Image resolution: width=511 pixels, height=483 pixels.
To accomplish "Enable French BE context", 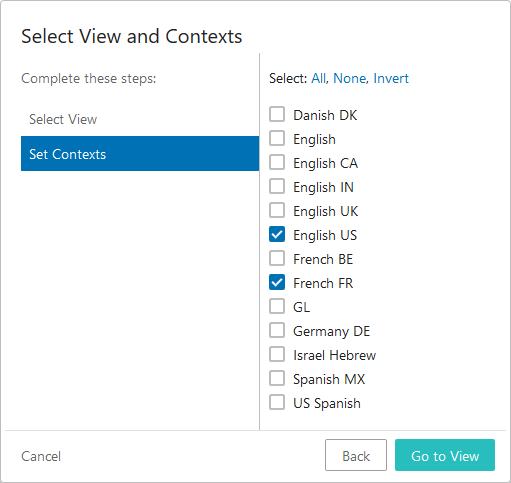I will (277, 258).
